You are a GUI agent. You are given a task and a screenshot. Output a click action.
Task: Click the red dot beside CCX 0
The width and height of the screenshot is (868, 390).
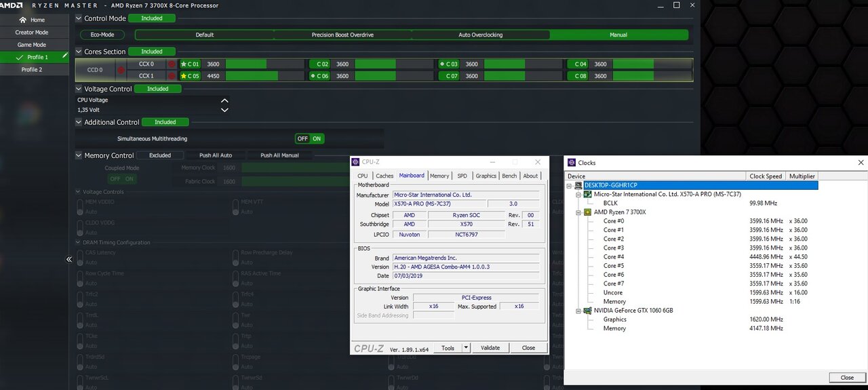tap(172, 64)
